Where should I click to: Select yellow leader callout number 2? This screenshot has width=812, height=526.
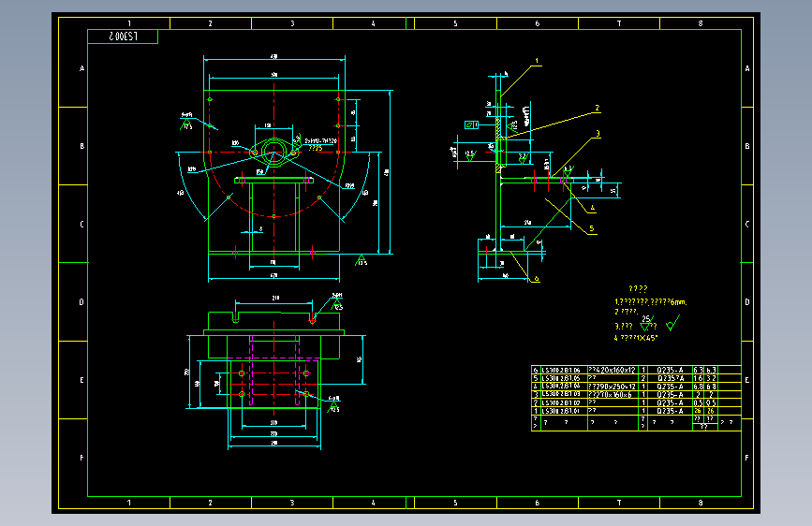pos(598,109)
